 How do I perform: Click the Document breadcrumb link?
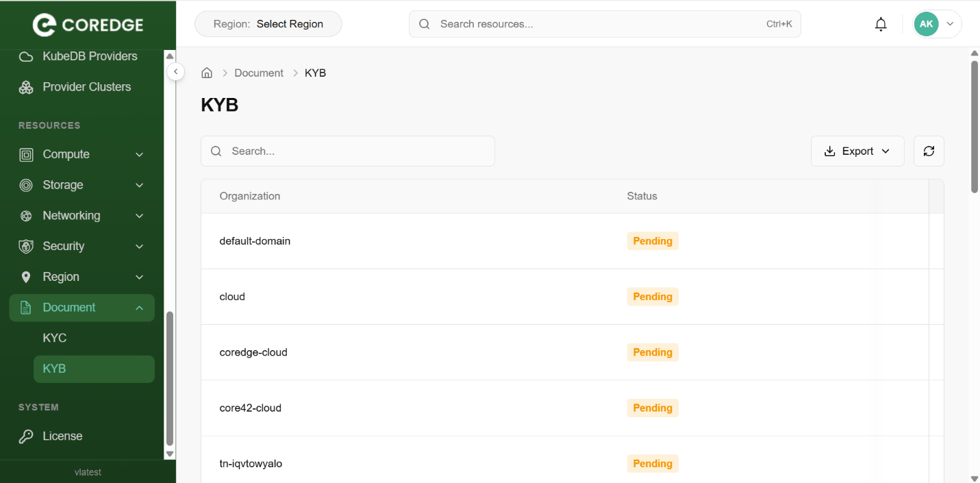(x=258, y=73)
